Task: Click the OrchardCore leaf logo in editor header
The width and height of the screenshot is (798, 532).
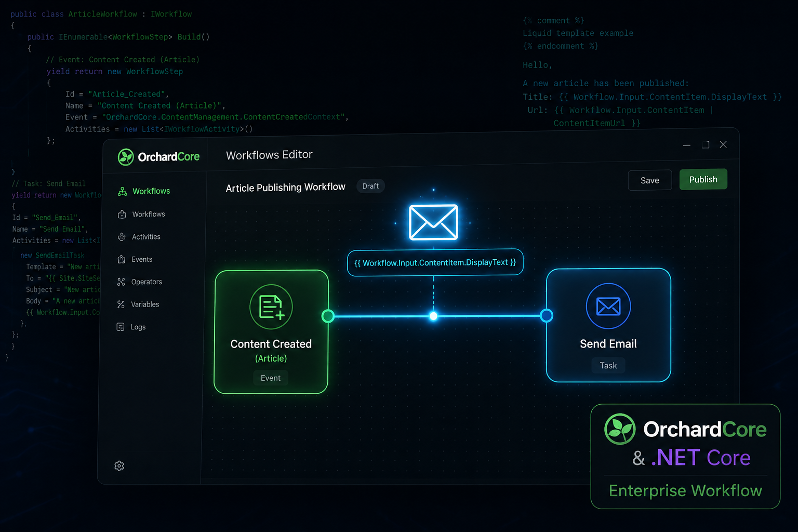Action: 126,157
